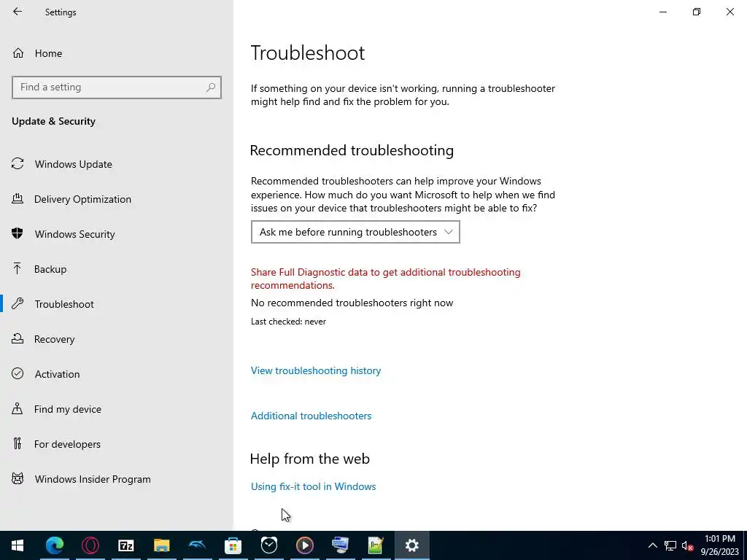Open Microsoft Store from taskbar

click(x=233, y=545)
